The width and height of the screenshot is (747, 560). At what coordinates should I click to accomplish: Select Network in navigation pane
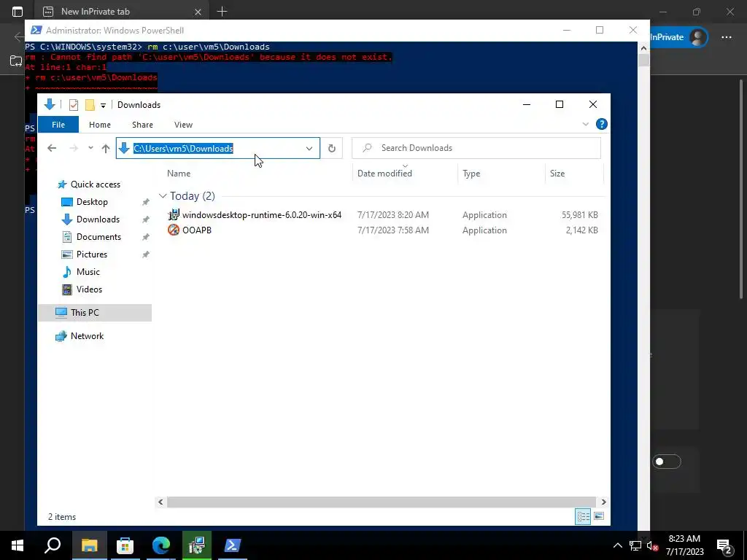click(87, 336)
